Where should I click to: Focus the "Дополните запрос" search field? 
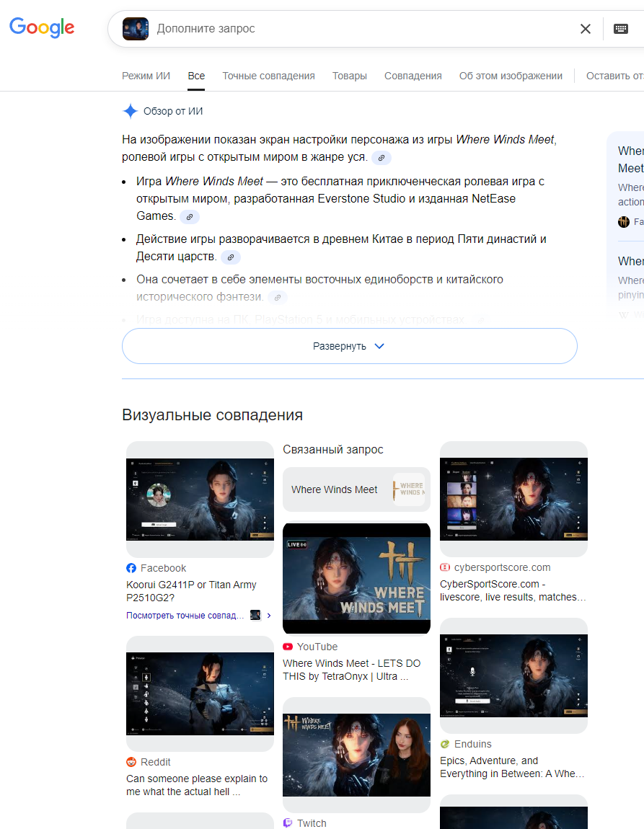click(x=360, y=29)
